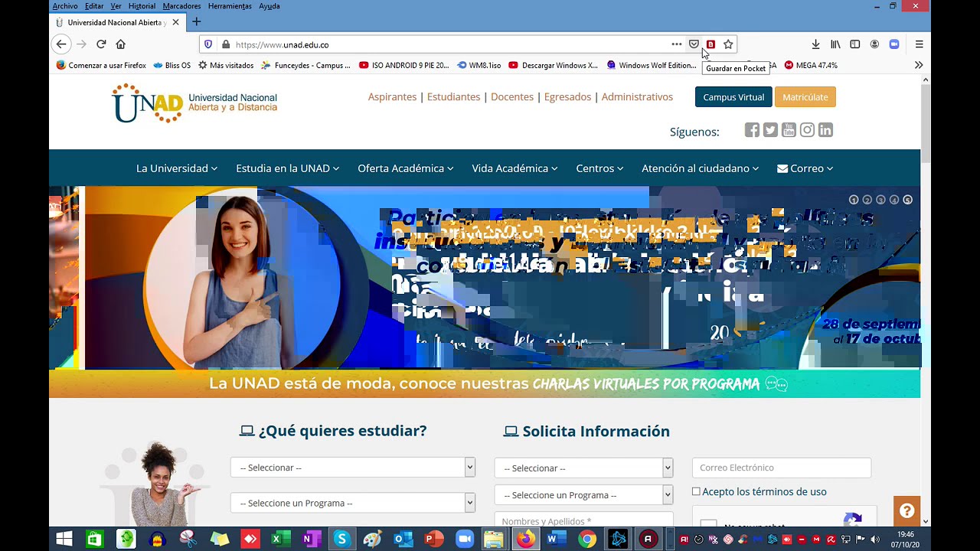Click the Campus Virtual button

coord(733,97)
